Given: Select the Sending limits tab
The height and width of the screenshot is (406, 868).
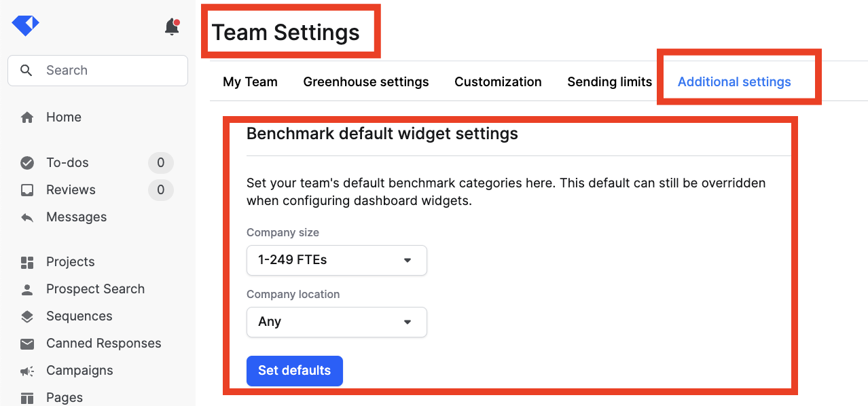Looking at the screenshot, I should [609, 82].
